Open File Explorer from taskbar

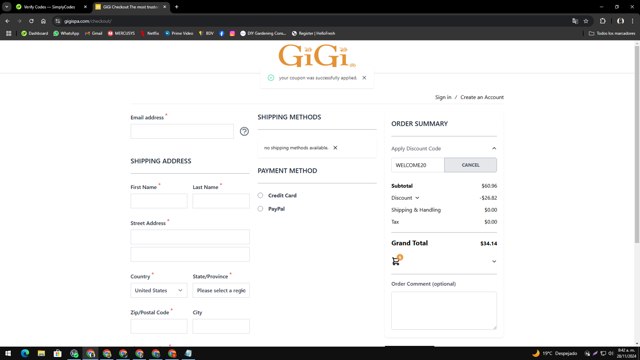coord(41,353)
